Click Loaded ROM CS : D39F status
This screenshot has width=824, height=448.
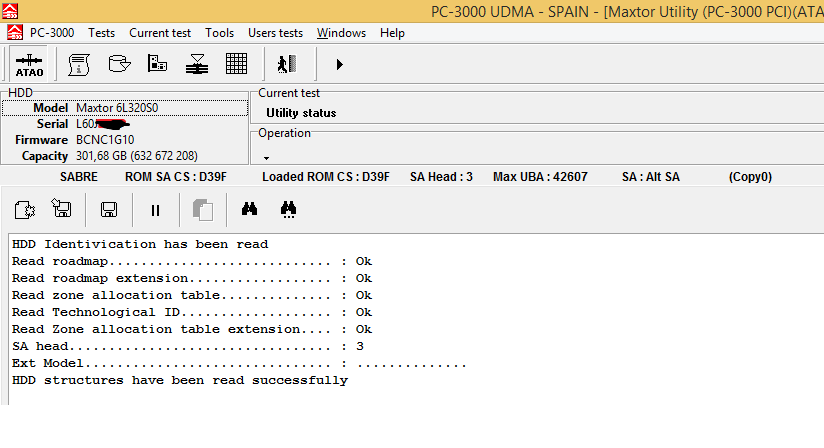pyautogui.click(x=326, y=177)
